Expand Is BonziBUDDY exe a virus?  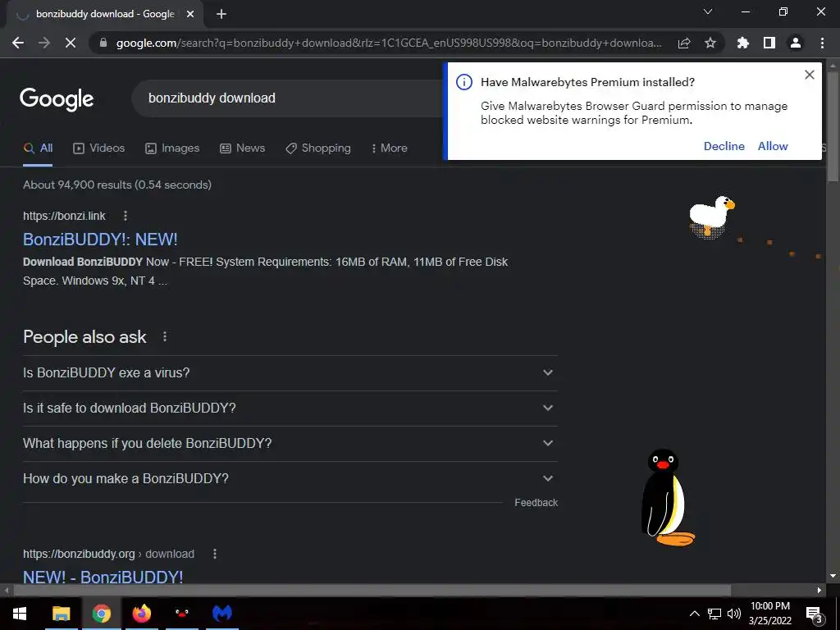pyautogui.click(x=290, y=373)
